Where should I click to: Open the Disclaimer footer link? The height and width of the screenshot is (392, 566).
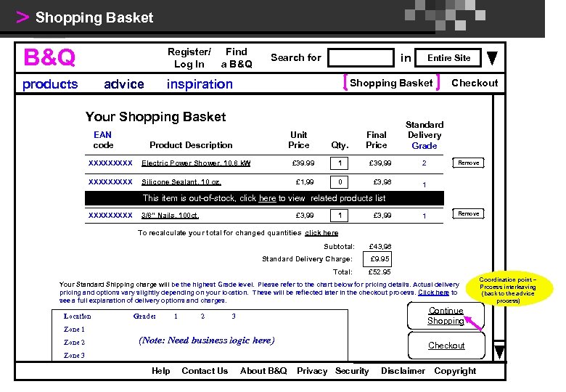403,371
